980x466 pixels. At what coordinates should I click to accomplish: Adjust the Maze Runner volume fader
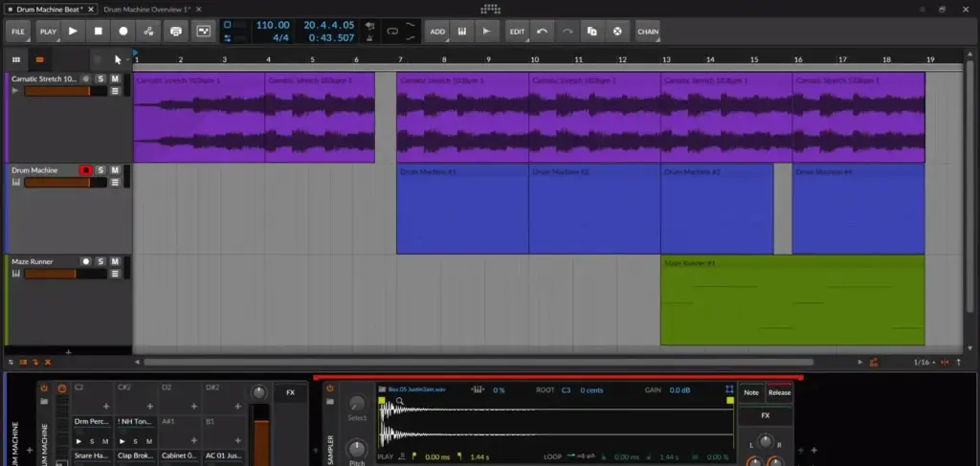(x=65, y=274)
